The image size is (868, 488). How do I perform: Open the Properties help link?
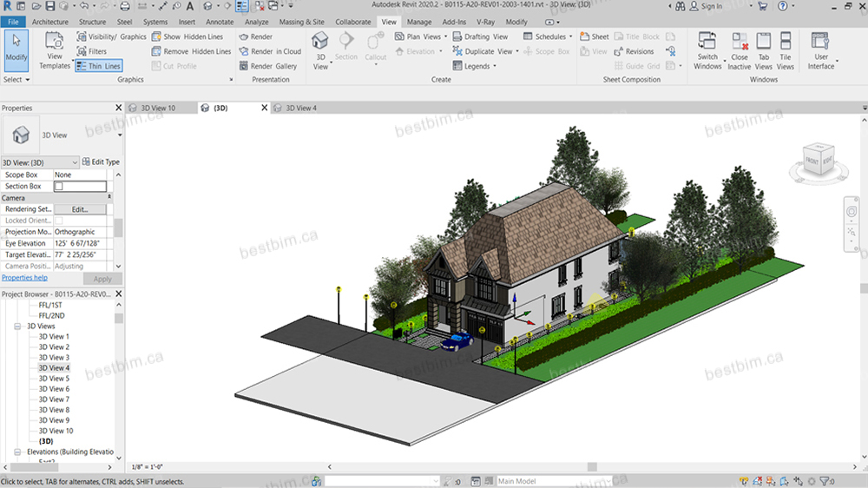click(24, 278)
